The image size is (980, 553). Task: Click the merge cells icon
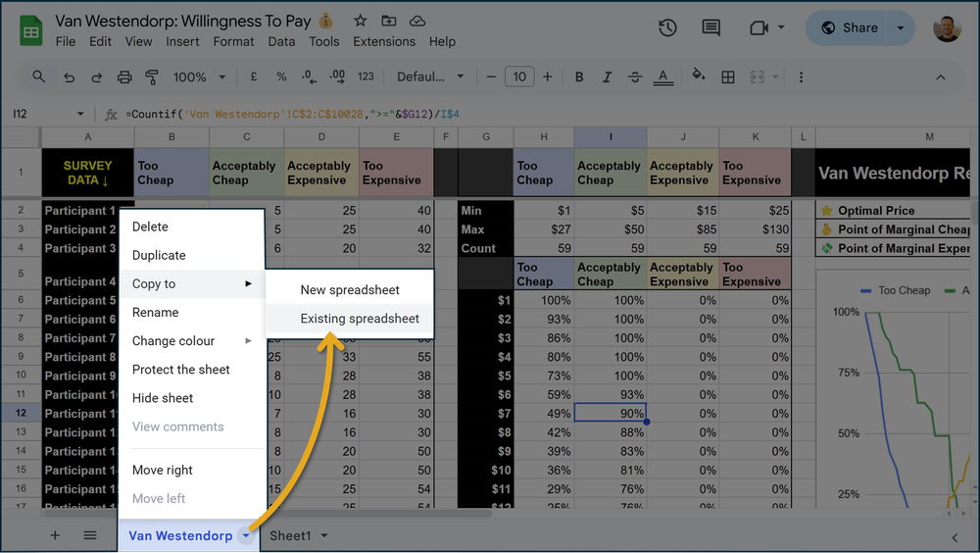pos(758,76)
